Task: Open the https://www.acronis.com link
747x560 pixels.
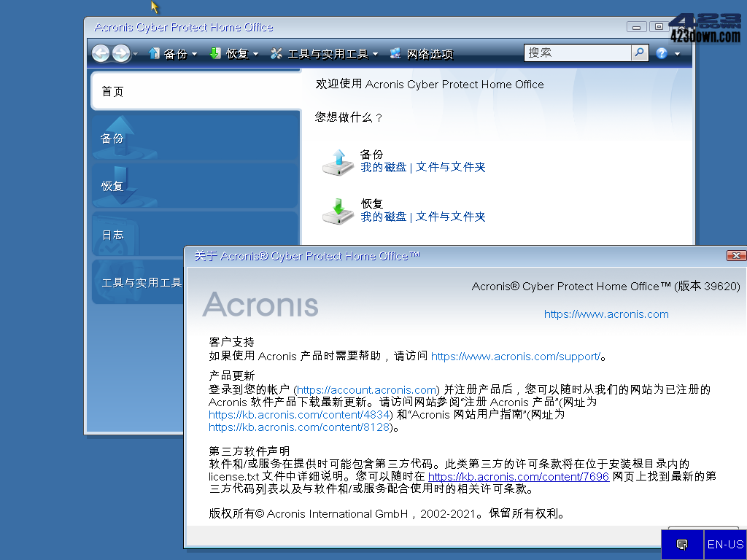Action: pos(606,314)
